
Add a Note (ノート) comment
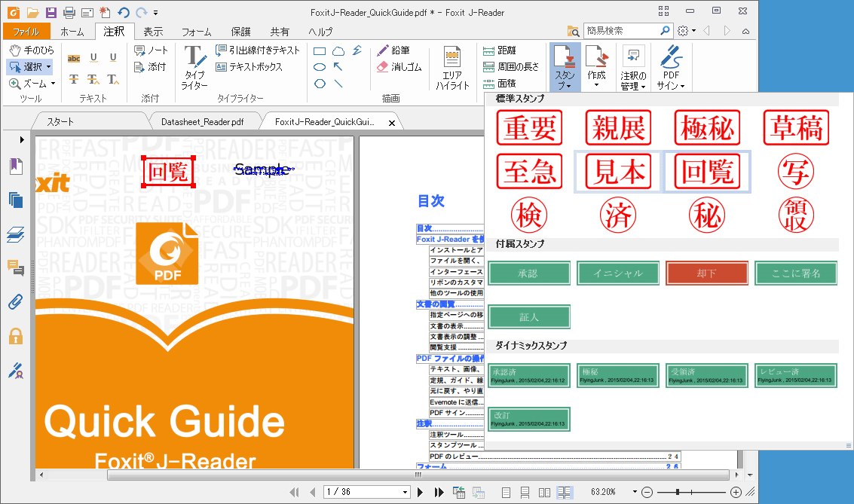(x=152, y=50)
